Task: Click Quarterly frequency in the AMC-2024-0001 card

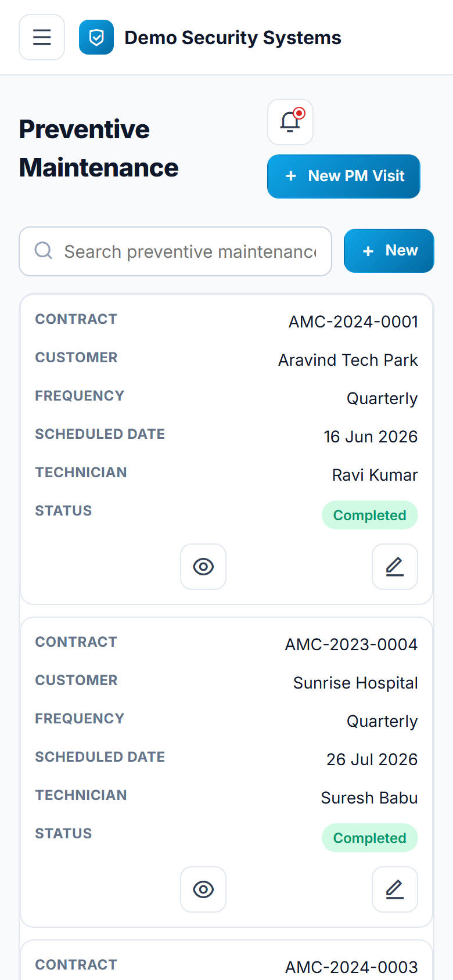Action: 382,399
